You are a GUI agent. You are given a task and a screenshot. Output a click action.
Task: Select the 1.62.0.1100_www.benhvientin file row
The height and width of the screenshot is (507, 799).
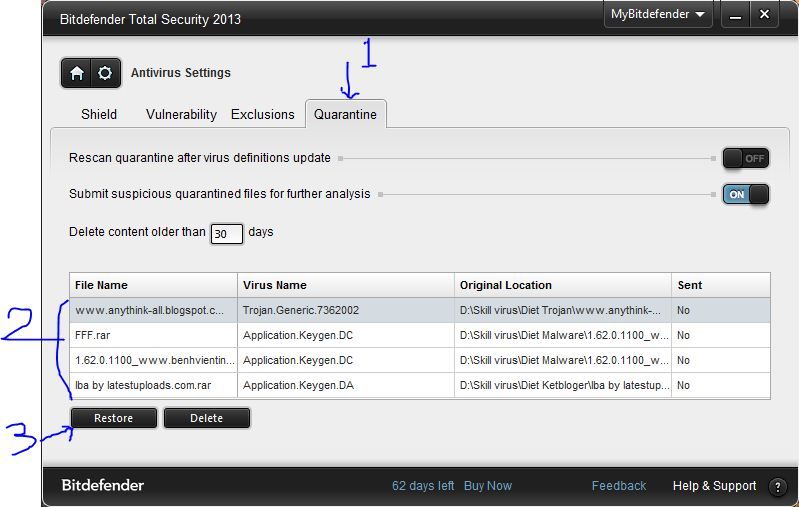click(x=420, y=360)
